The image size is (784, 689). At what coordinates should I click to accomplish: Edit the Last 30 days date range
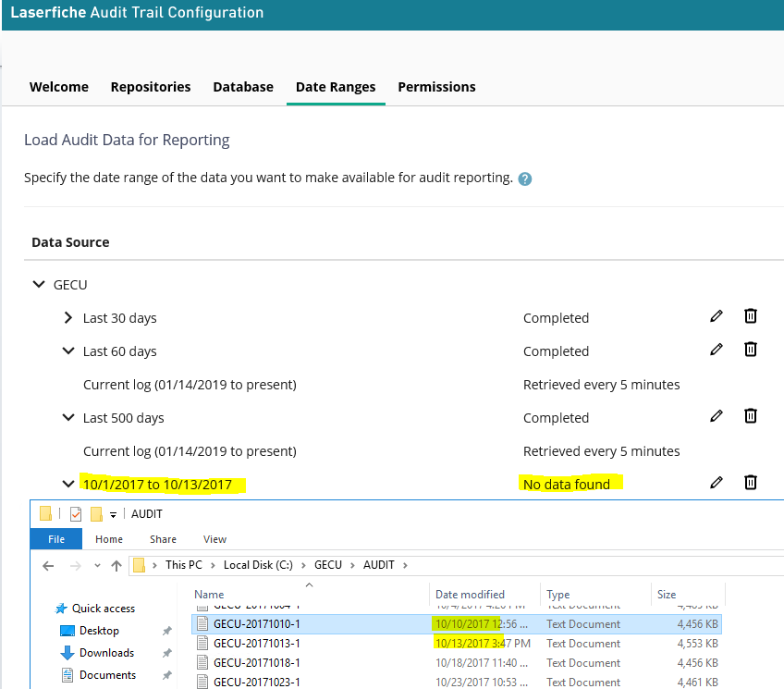[716, 316]
